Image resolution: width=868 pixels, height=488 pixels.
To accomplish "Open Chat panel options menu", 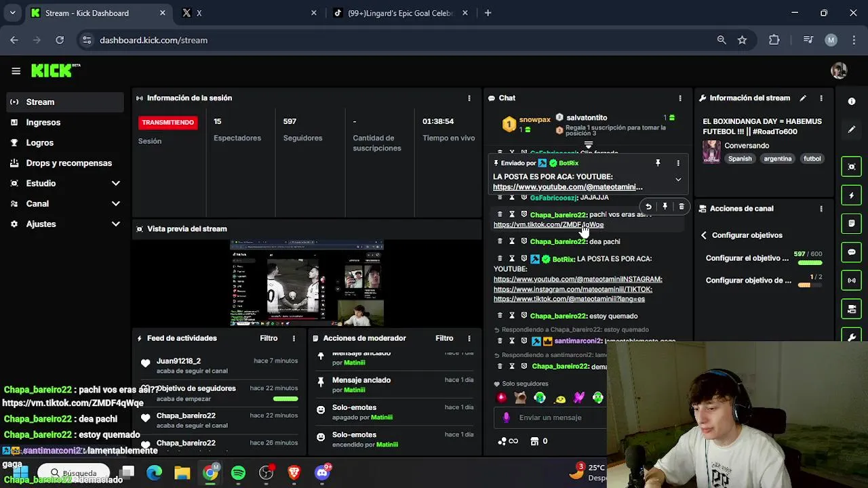I will (x=680, y=98).
